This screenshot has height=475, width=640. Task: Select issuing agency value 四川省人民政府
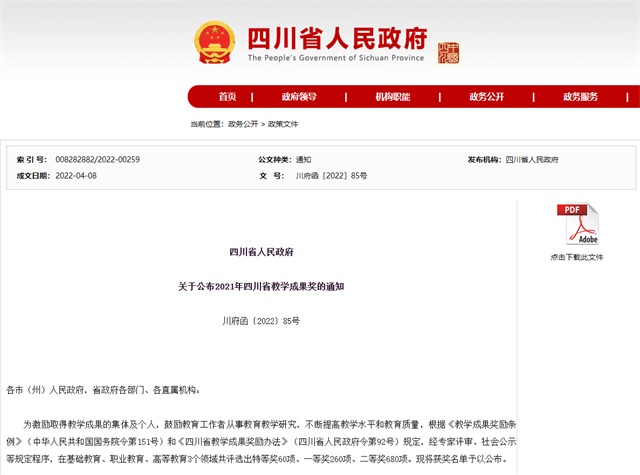[x=532, y=160]
